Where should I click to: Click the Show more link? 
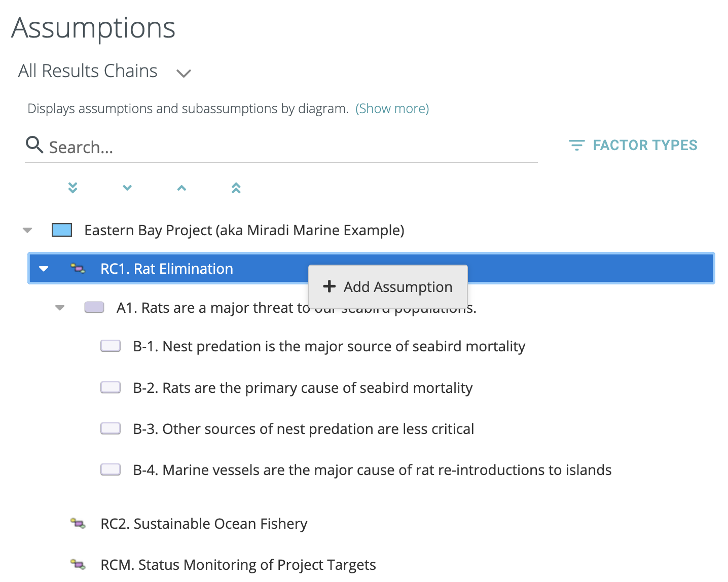tap(392, 108)
